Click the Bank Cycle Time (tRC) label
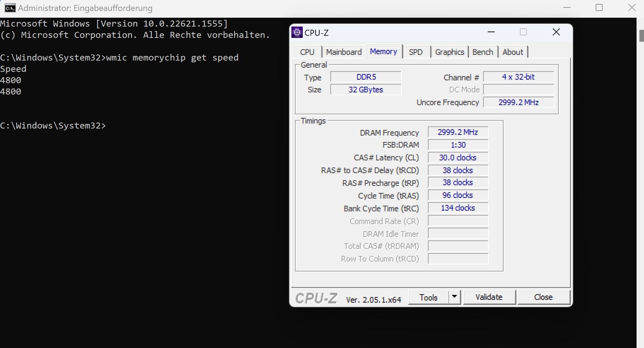The width and height of the screenshot is (644, 348). [x=381, y=209]
